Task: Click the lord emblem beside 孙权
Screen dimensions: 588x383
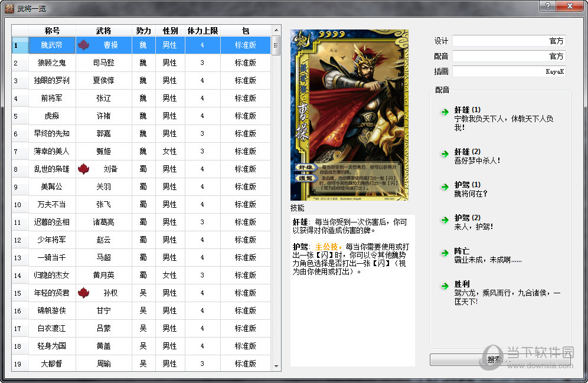Action: pos(84,293)
